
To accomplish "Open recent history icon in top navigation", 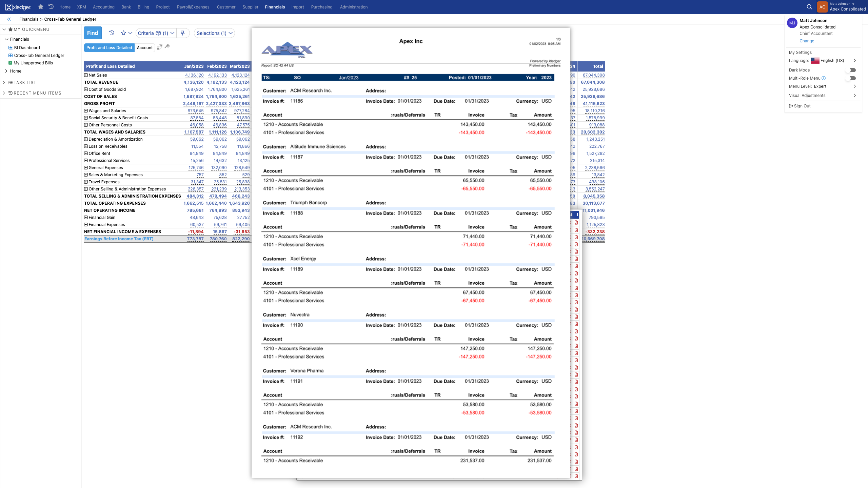I will point(51,7).
